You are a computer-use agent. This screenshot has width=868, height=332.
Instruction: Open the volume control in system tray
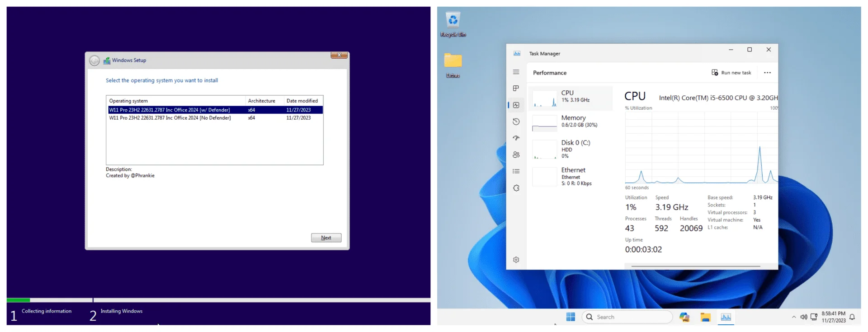pos(804,317)
